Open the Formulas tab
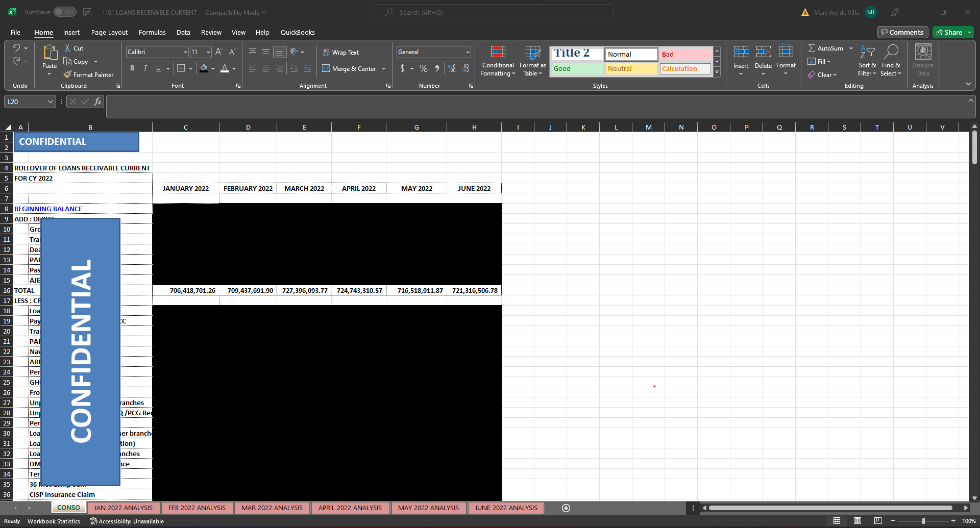This screenshot has width=980, height=528. point(152,32)
